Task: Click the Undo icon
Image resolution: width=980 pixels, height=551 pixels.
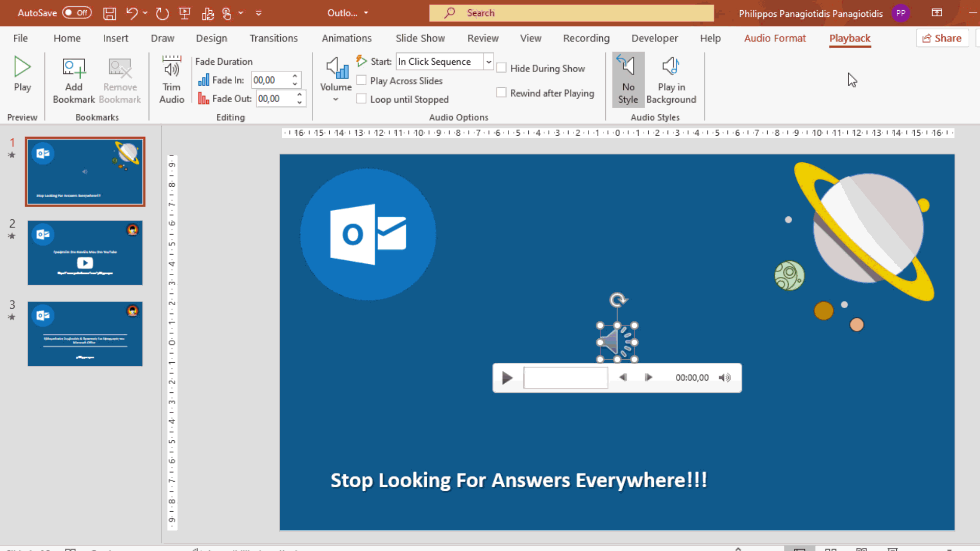Action: click(x=132, y=13)
